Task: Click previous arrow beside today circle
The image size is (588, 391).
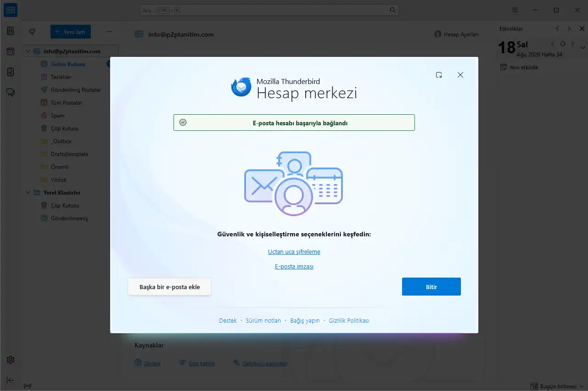Action: coord(553,44)
